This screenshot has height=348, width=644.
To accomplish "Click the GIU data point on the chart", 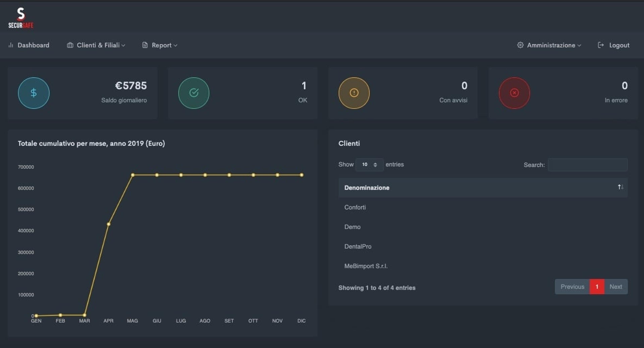I will (x=157, y=175).
